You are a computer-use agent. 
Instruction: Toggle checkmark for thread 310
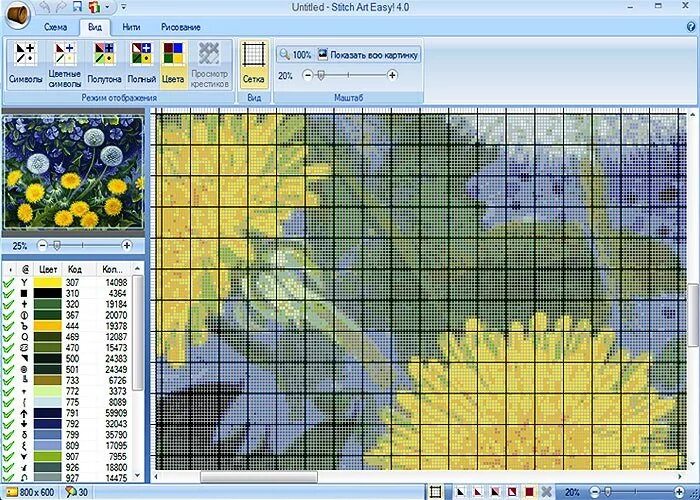[x=8, y=293]
